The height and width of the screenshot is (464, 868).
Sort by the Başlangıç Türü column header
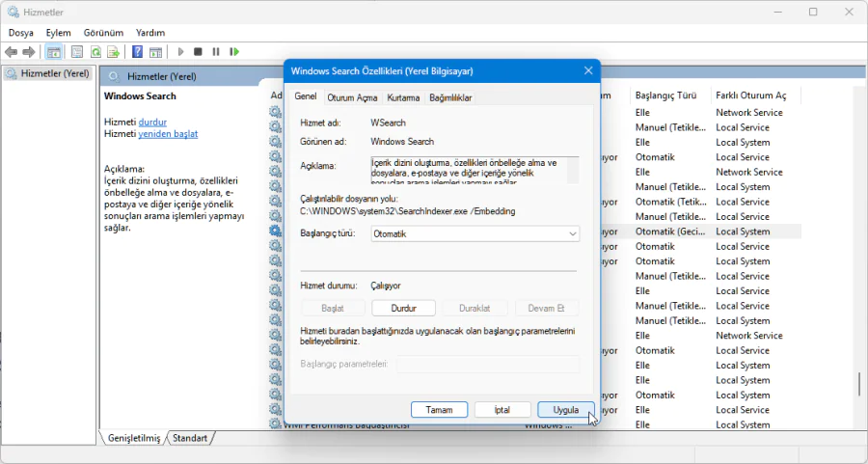pos(670,96)
